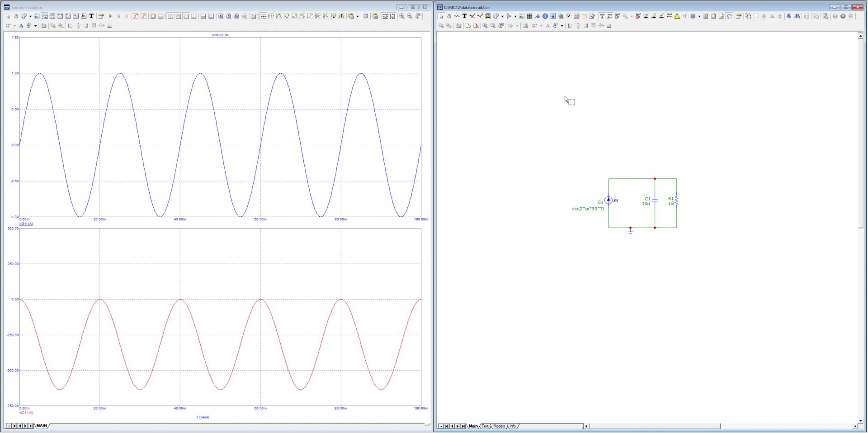Open the clipboard options dropdown arrow in analysis toolbar
The height and width of the screenshot is (433, 868).
tap(358, 16)
